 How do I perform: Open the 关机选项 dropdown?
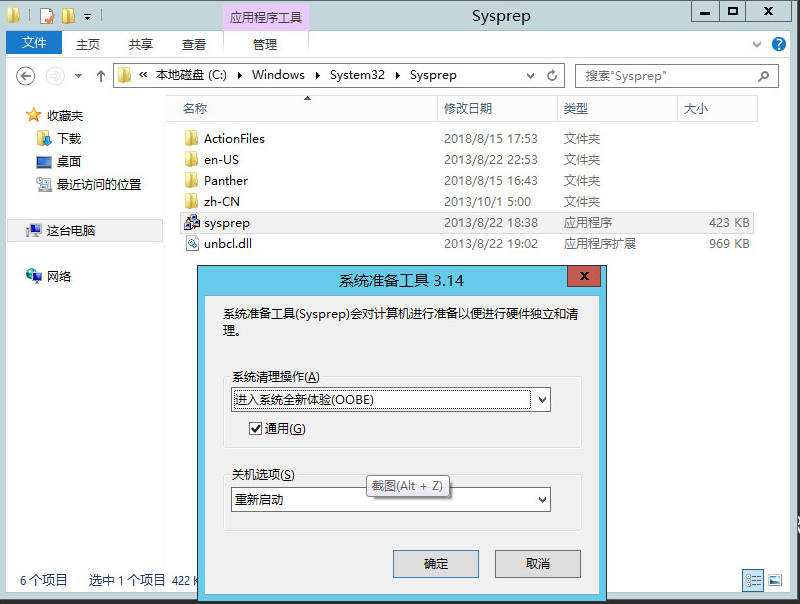point(542,499)
